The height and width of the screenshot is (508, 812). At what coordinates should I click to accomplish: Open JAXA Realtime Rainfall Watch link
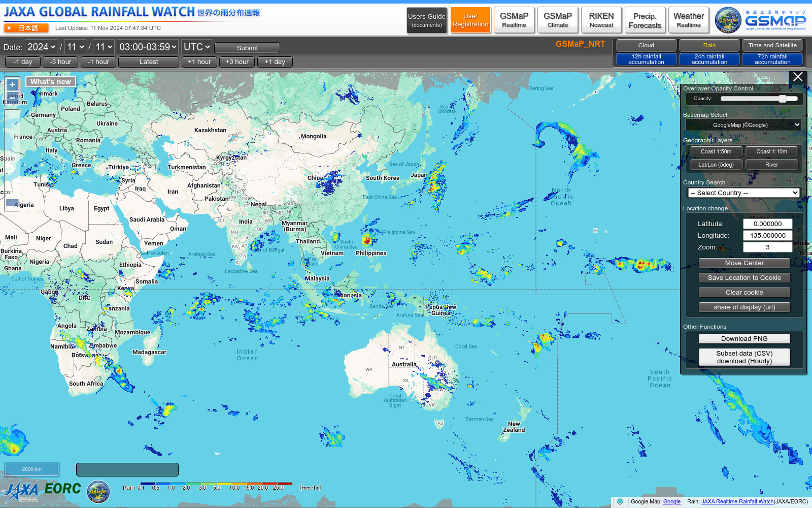pos(737,502)
